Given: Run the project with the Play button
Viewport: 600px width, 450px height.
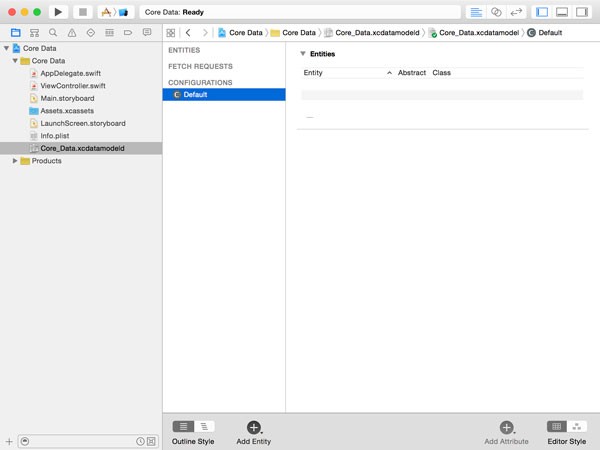Looking at the screenshot, I should 58,12.
